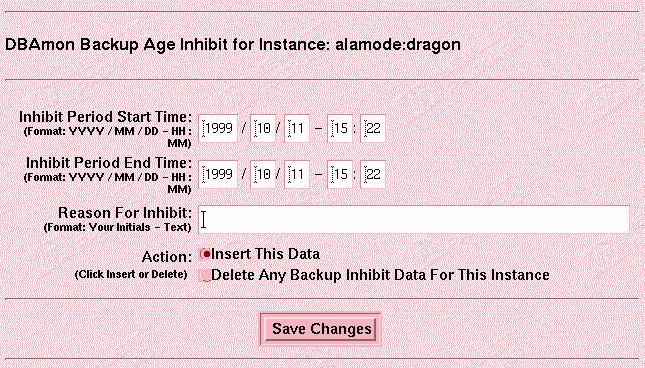The image size is (645, 368).
Task: Select the Delete Any Backup Inhibit Data radio button
Action: click(204, 275)
